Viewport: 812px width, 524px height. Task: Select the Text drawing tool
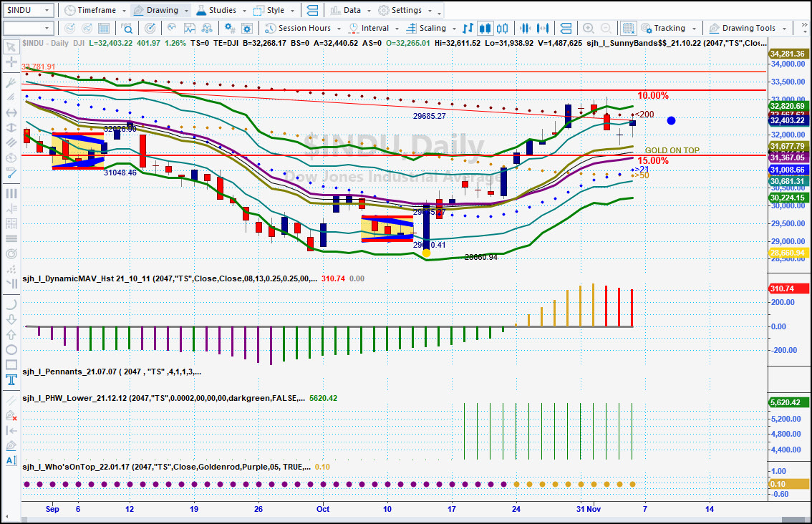click(x=11, y=380)
